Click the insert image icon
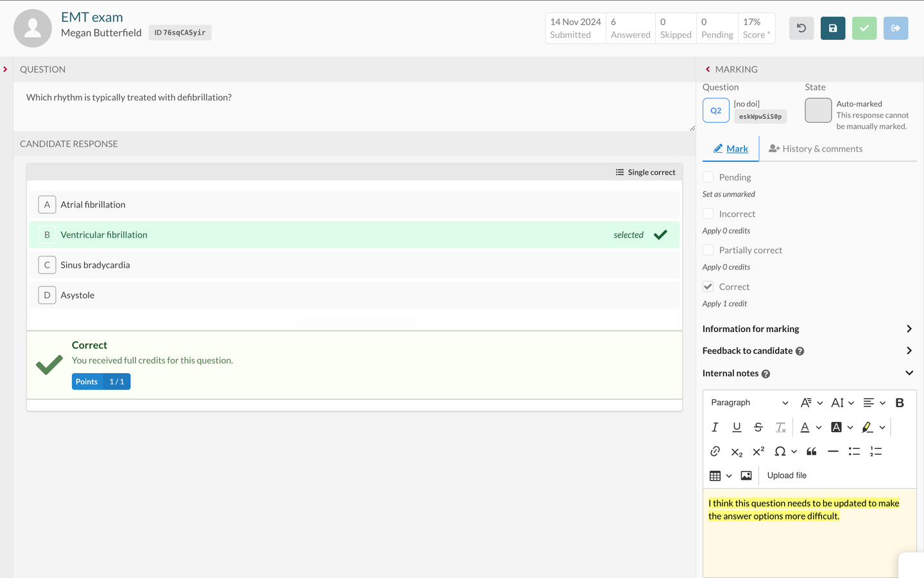924x578 pixels. click(746, 475)
